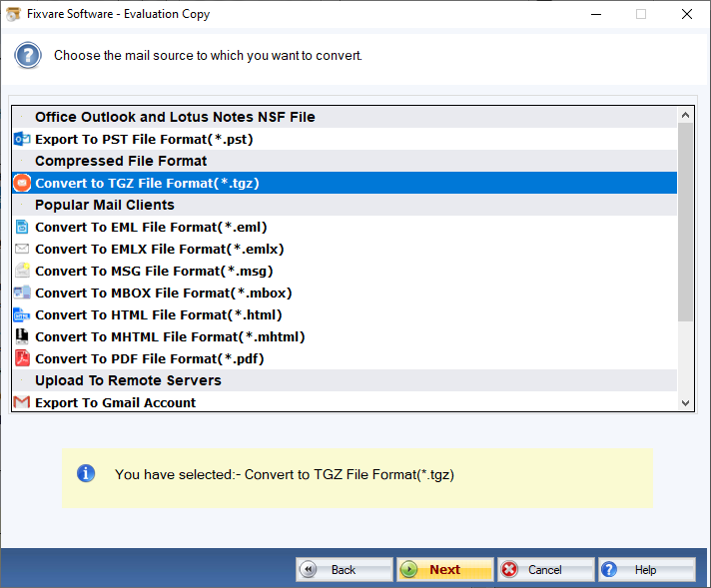
Task: Click the orange TGZ format icon
Action: coord(22,183)
